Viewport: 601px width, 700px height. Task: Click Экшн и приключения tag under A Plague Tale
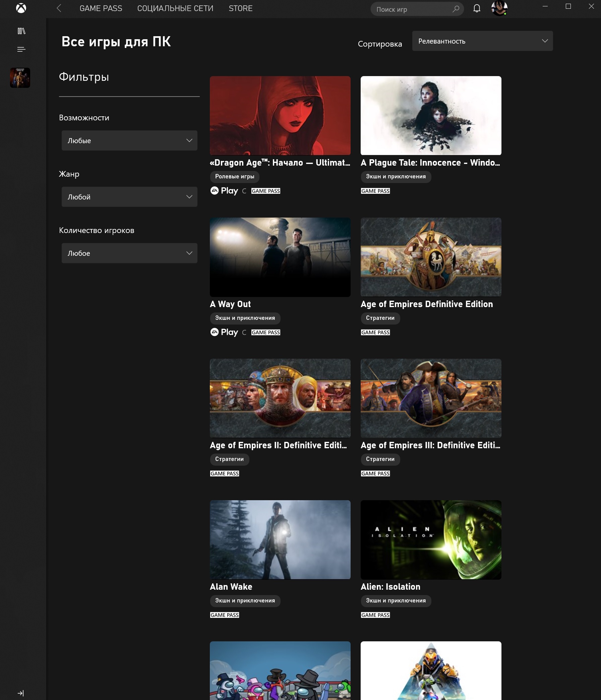(396, 177)
